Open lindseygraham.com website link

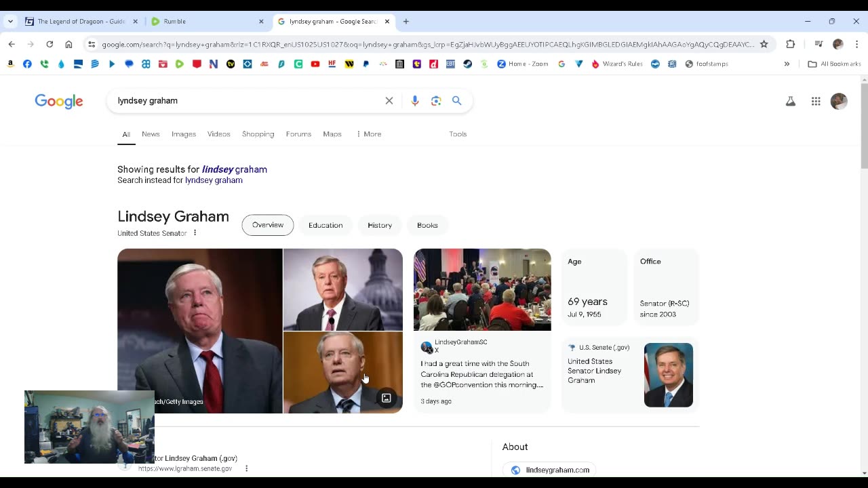(x=549, y=470)
